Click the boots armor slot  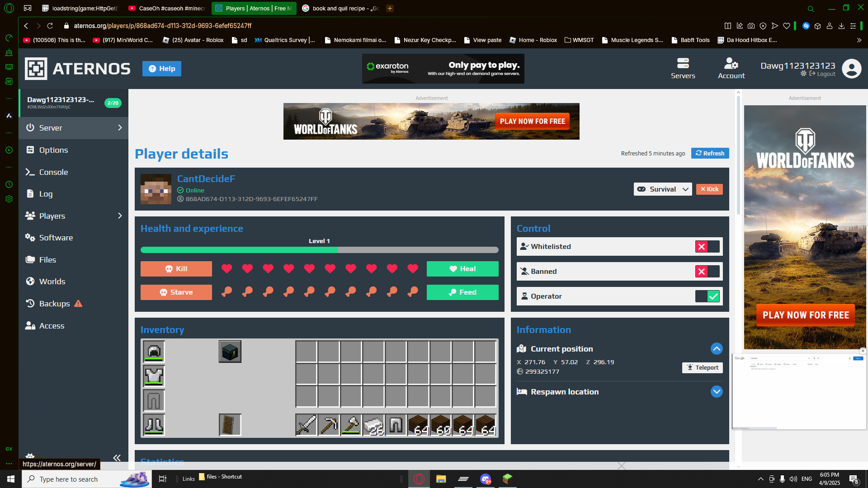pyautogui.click(x=154, y=425)
